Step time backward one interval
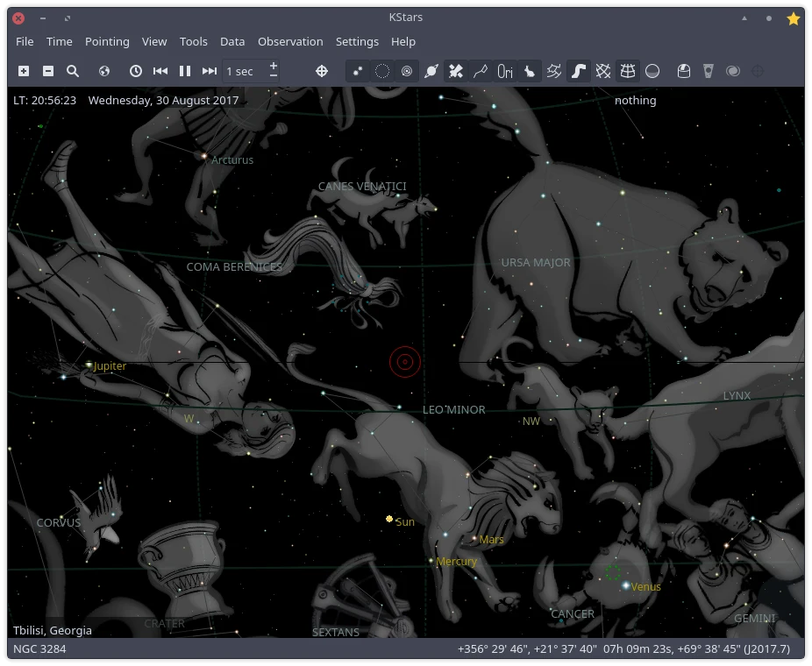This screenshot has width=812, height=666. (x=160, y=71)
